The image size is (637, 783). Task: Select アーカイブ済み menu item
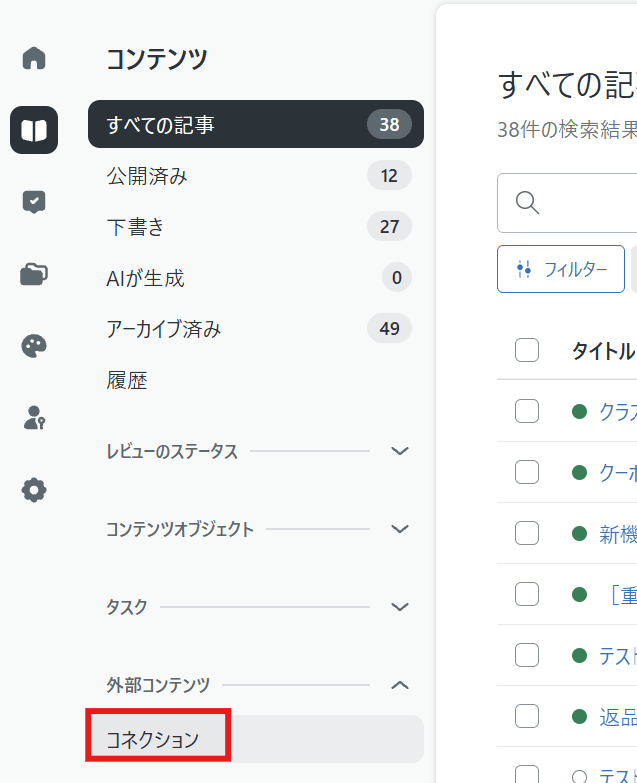256,329
